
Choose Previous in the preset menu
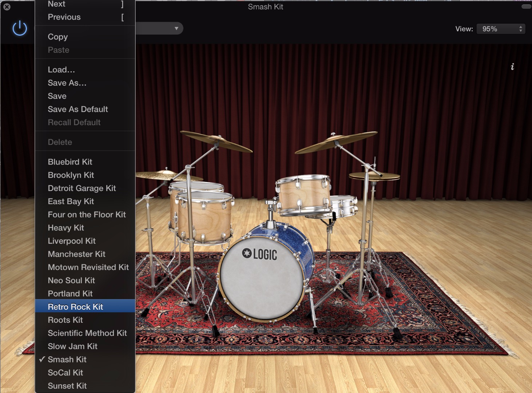(x=85, y=17)
